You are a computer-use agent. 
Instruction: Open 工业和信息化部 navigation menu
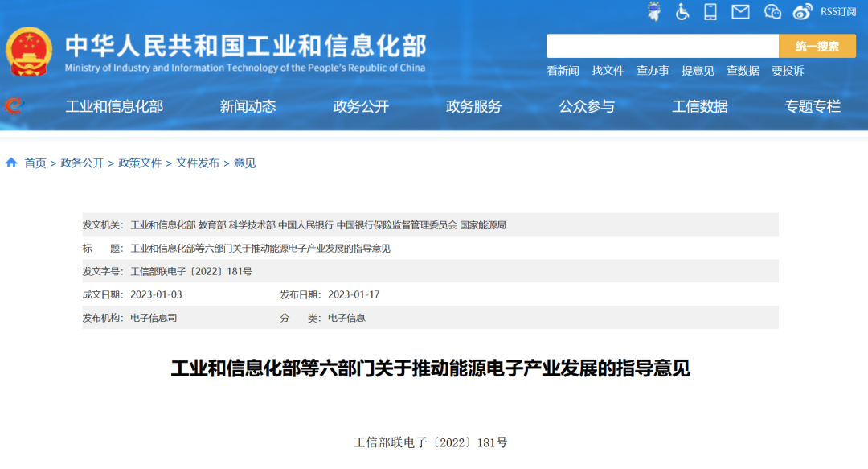(115, 106)
